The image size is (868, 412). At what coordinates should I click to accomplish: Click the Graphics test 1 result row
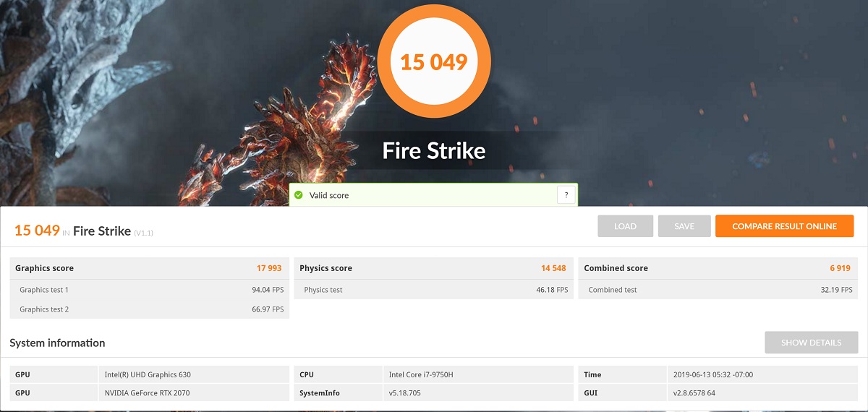(x=150, y=290)
